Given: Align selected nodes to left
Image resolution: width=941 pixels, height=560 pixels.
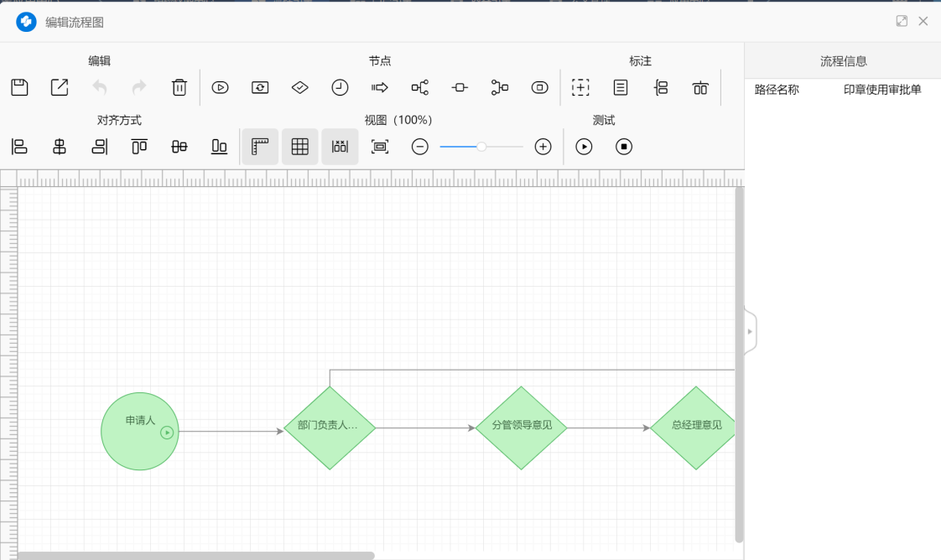Looking at the screenshot, I should point(19,147).
